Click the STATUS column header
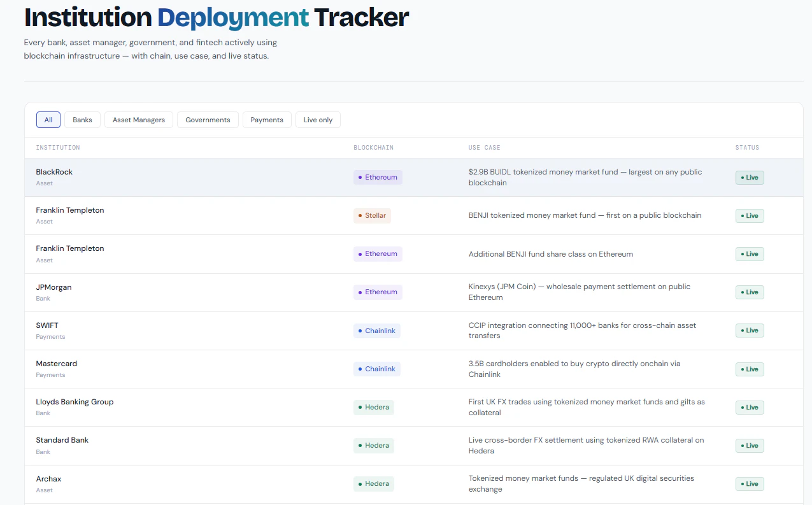Image resolution: width=812 pixels, height=505 pixels. (747, 147)
